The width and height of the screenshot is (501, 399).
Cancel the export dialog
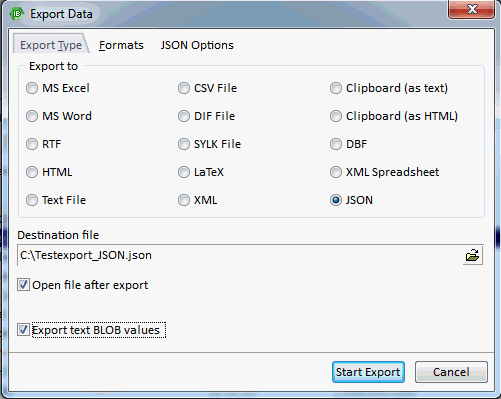451,372
